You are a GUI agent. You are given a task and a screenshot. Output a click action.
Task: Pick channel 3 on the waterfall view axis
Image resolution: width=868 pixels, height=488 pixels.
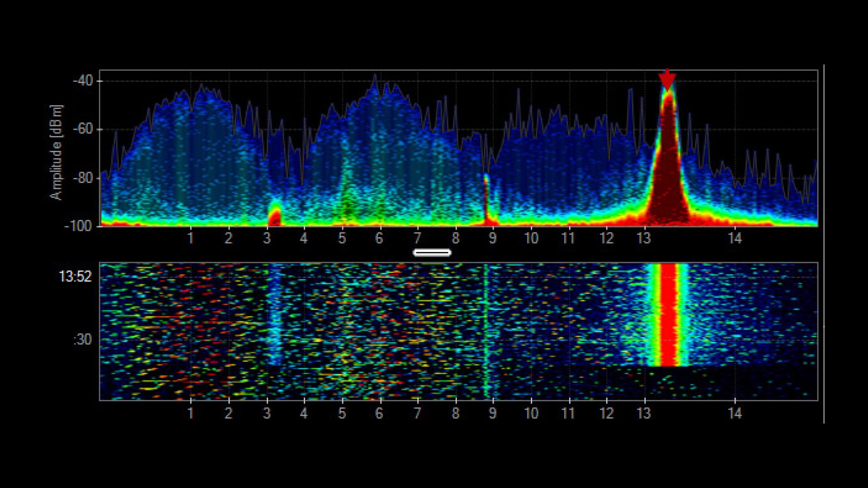(x=267, y=413)
